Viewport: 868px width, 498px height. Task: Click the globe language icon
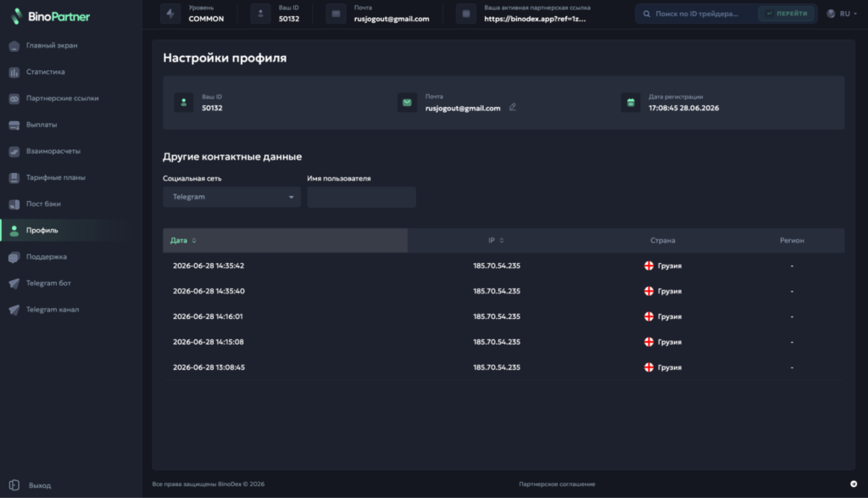pyautogui.click(x=831, y=14)
